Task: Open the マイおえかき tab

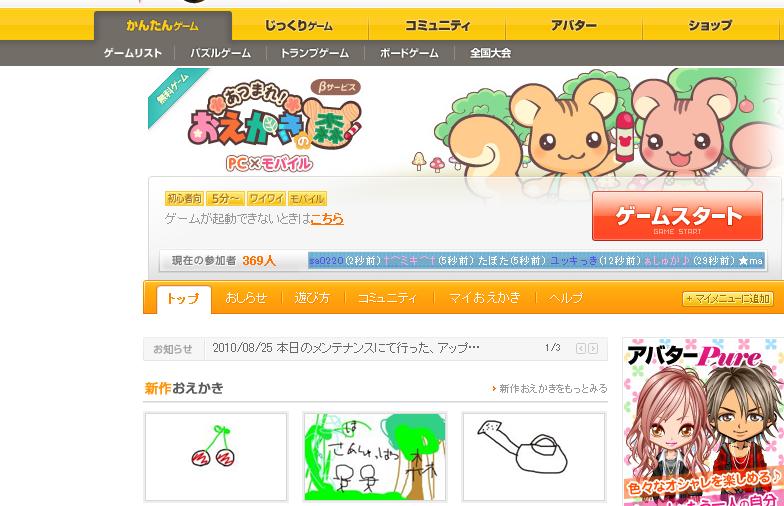Action: coord(484,298)
